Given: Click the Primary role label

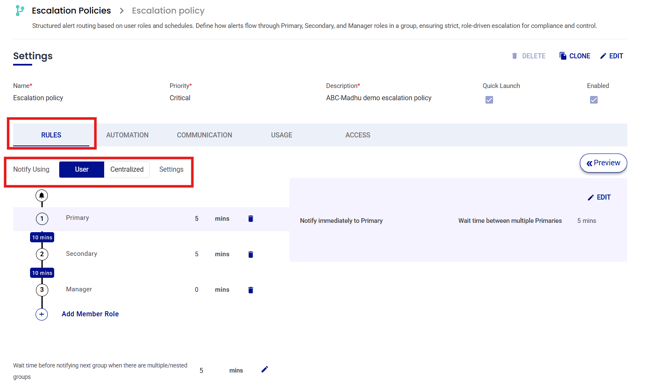Looking at the screenshot, I should click(x=77, y=218).
